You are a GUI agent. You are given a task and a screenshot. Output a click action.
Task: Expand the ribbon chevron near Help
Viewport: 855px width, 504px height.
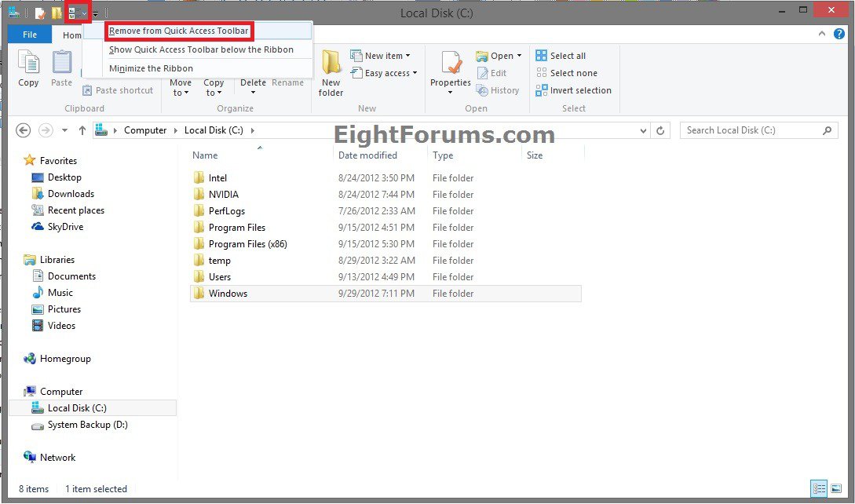pos(822,35)
